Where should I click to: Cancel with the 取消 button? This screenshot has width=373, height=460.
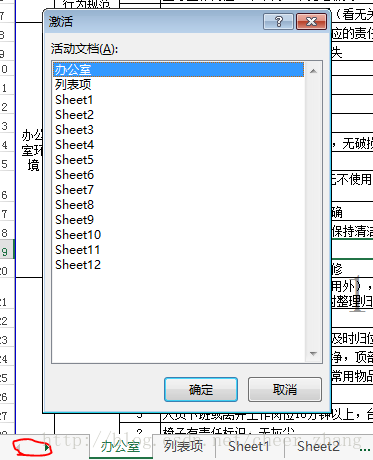coord(285,389)
